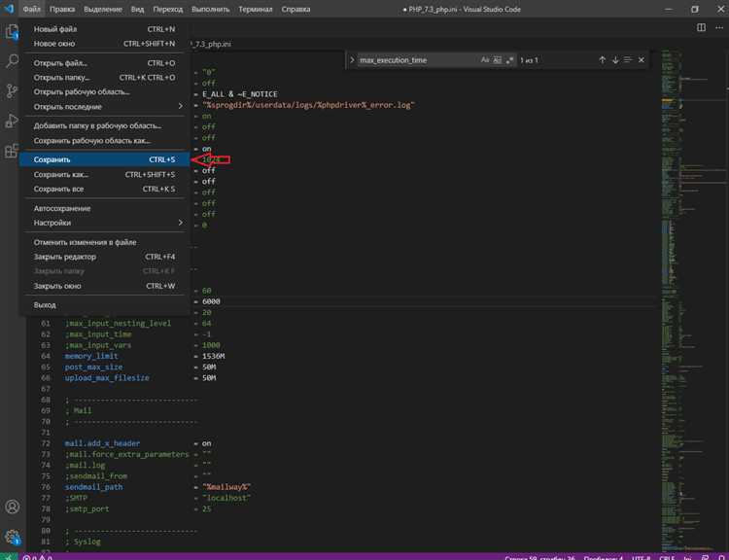Open the Переход menu
The height and width of the screenshot is (560, 729).
(x=168, y=9)
